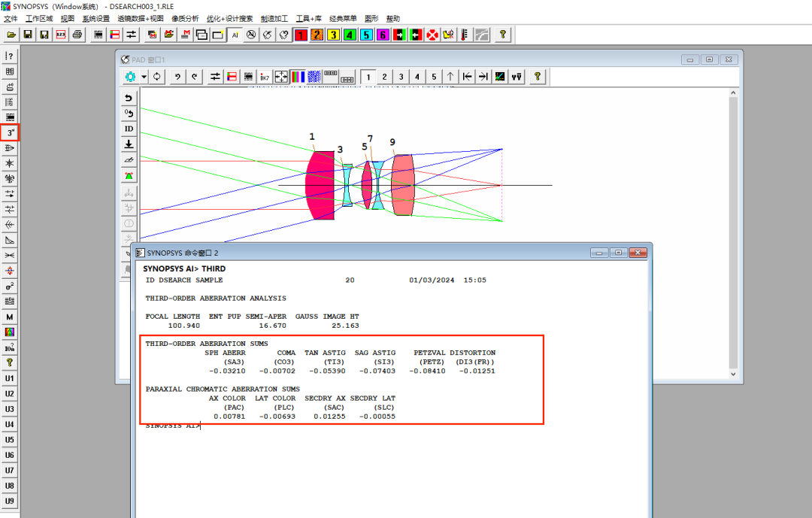This screenshot has width=812, height=518.
Task: Click the BK7 glass icon in PAD toolbar
Action: click(265, 77)
